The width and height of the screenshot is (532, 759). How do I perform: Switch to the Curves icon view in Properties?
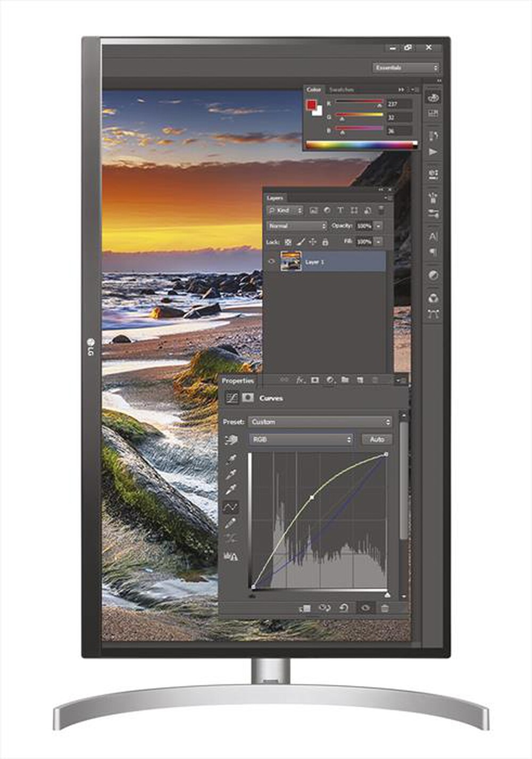point(231,398)
